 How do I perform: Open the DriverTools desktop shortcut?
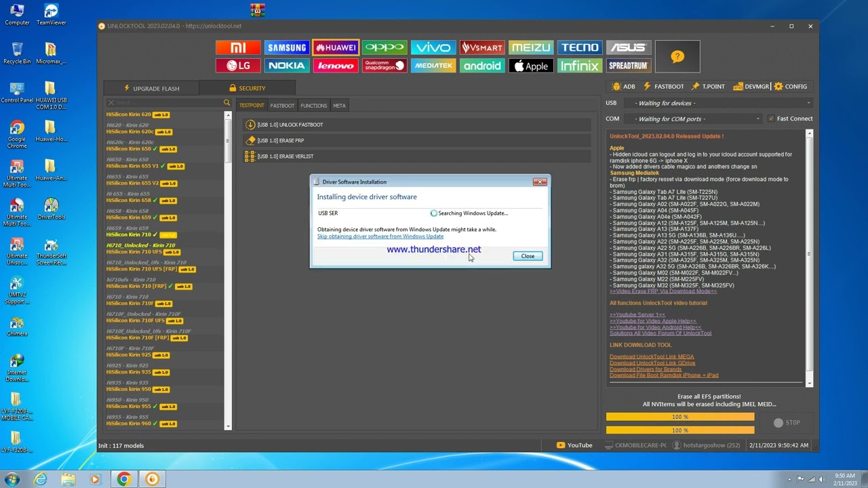[51, 209]
